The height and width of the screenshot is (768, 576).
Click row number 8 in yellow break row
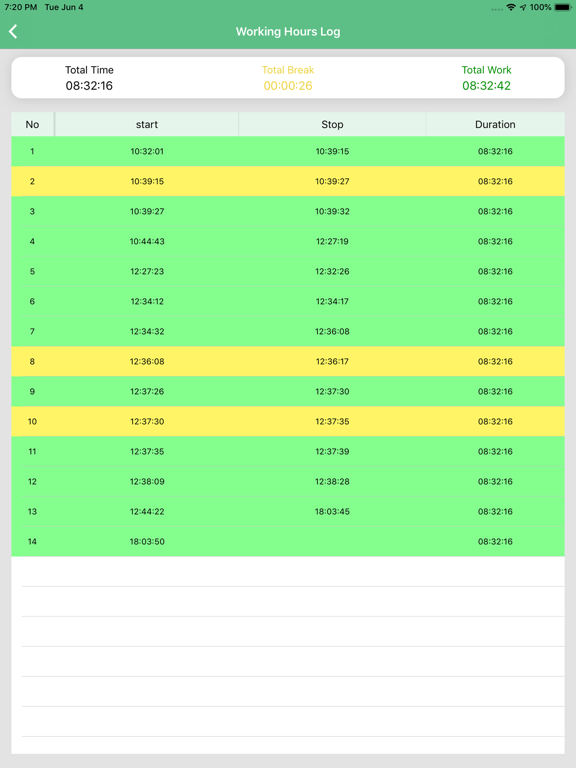32,361
